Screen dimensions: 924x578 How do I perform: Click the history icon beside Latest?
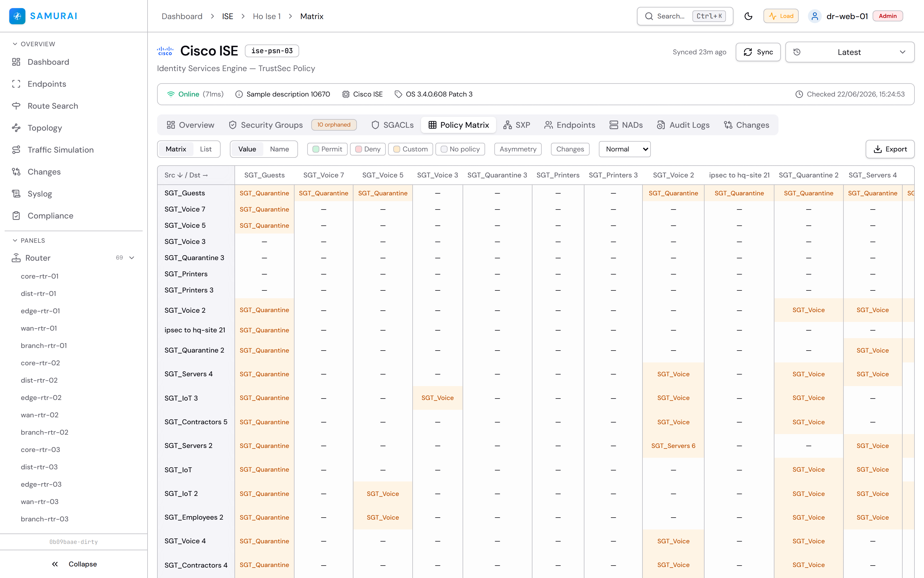[x=797, y=52]
